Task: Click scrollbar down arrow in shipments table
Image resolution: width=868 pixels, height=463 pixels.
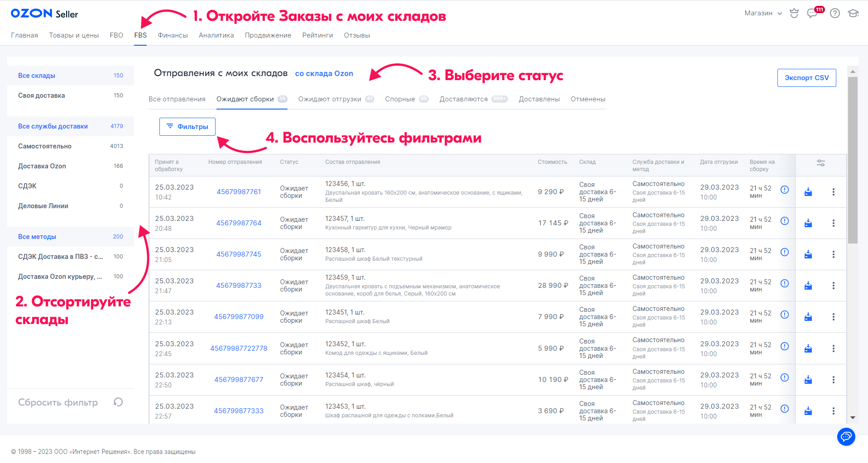Action: pyautogui.click(x=853, y=418)
